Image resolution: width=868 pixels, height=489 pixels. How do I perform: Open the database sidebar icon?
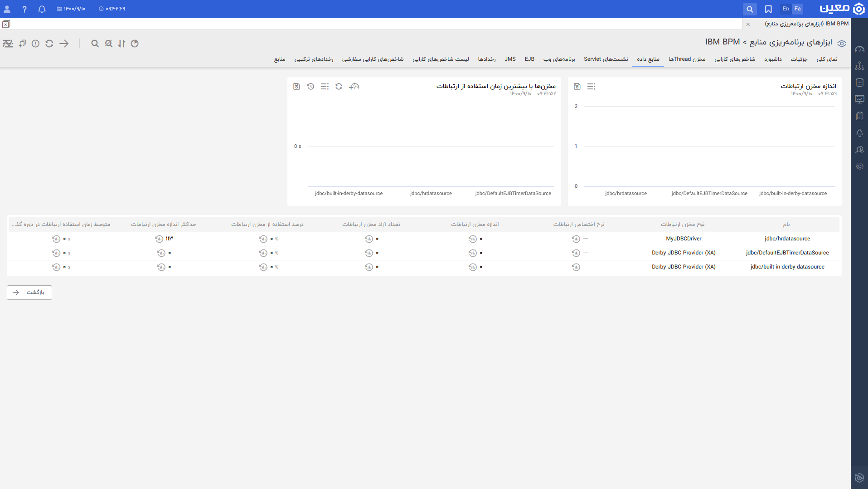tap(859, 83)
